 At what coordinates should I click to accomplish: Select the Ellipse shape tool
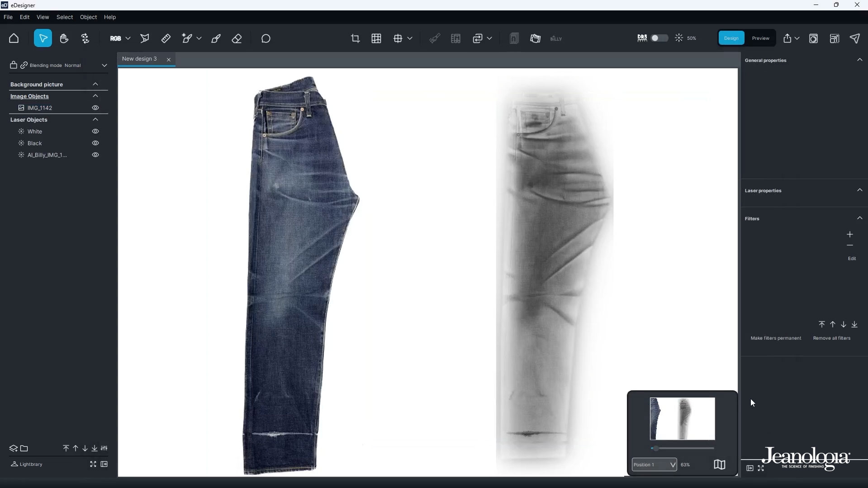[x=266, y=38]
